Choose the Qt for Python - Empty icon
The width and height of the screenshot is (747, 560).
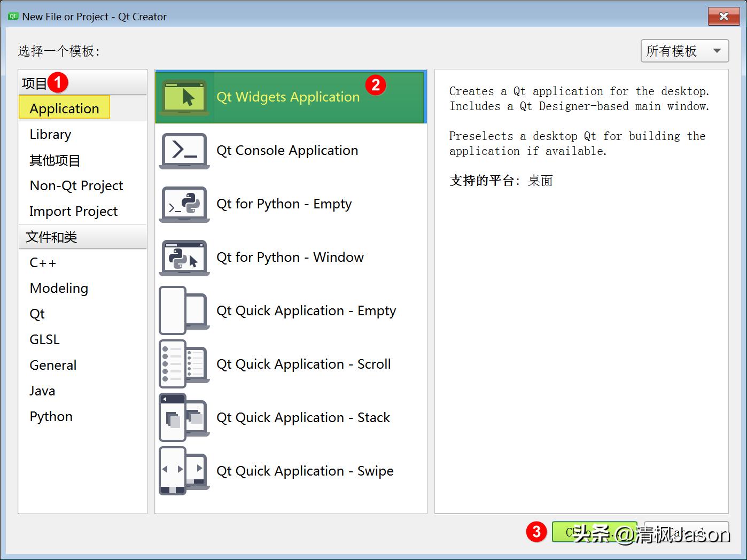[184, 205]
